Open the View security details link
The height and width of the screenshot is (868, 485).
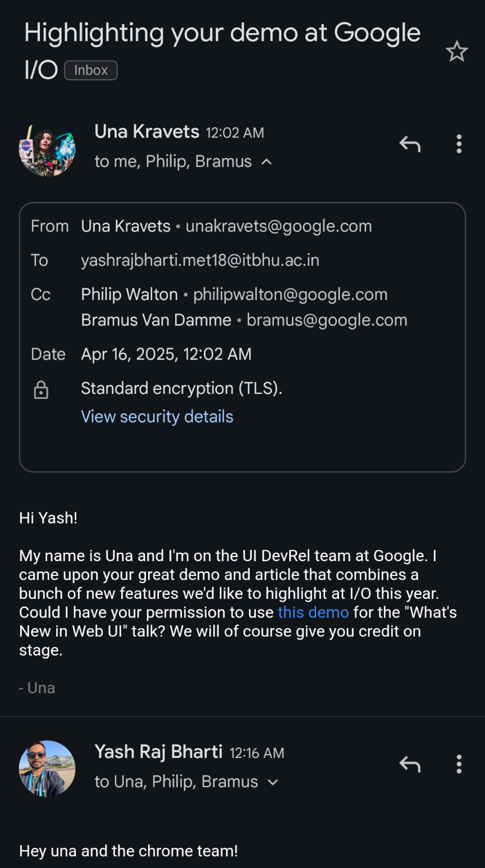[x=157, y=416]
